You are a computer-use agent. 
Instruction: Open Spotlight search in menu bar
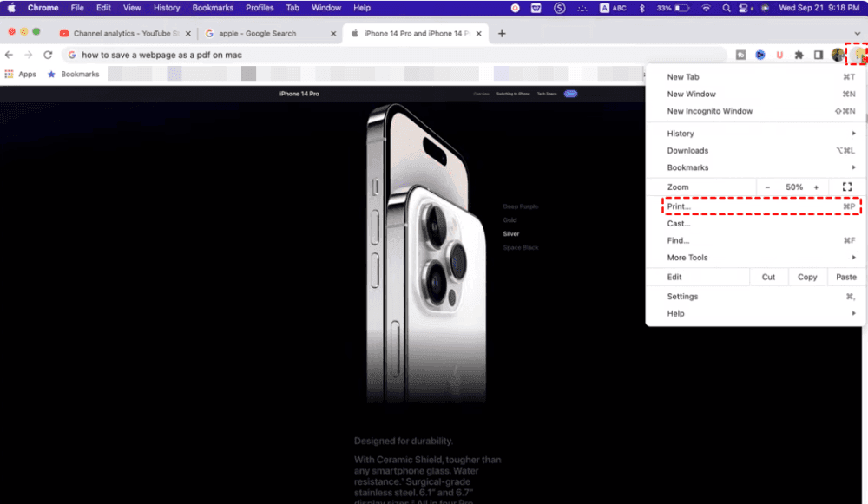click(727, 8)
